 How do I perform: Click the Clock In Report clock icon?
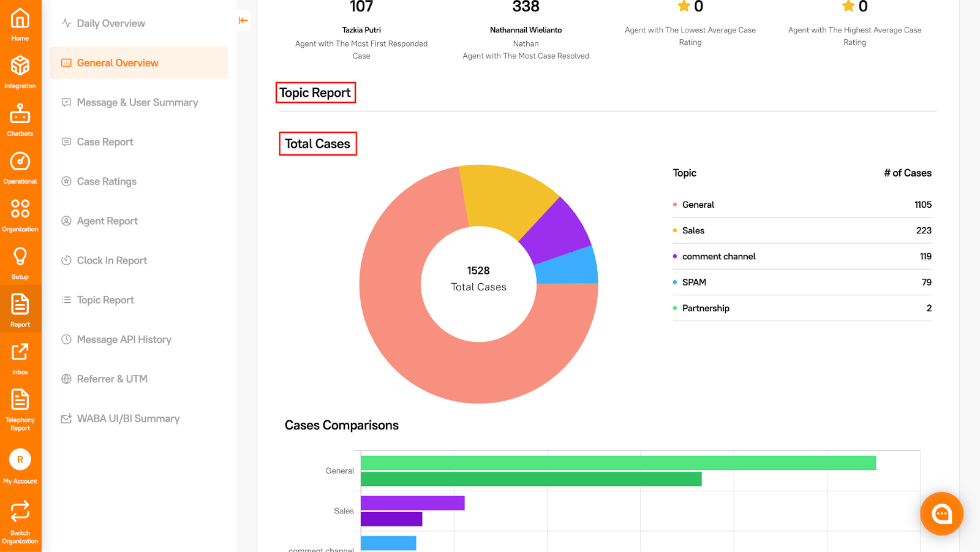66,260
